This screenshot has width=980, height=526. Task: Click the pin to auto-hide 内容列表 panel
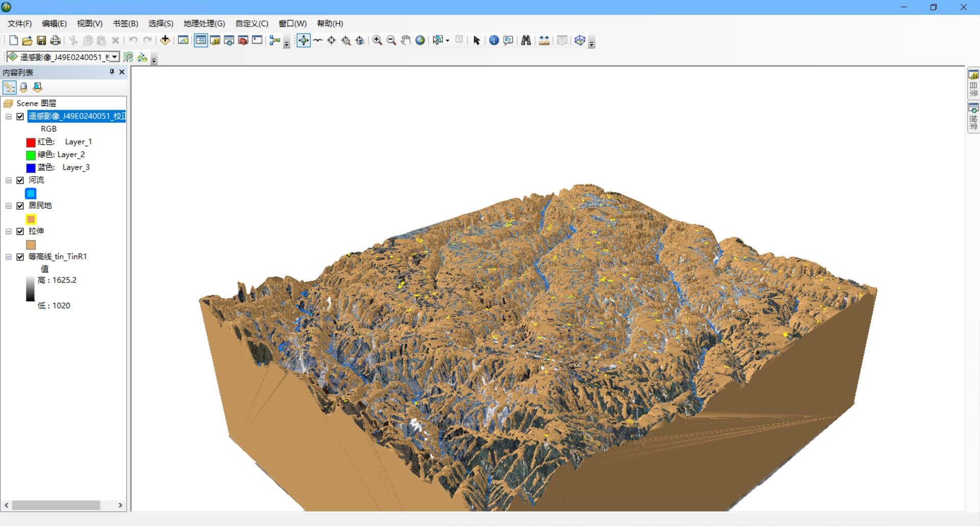click(111, 72)
